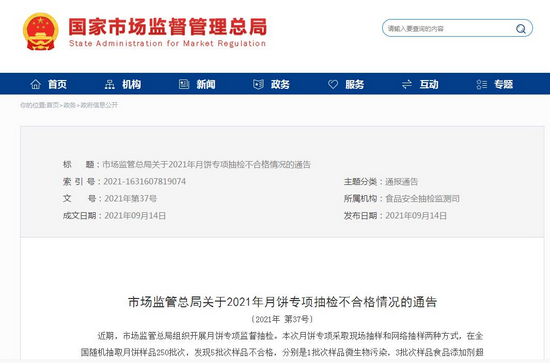Click the 国家市场监督管理总局 site title
This screenshot has height=363, width=550.
click(168, 27)
